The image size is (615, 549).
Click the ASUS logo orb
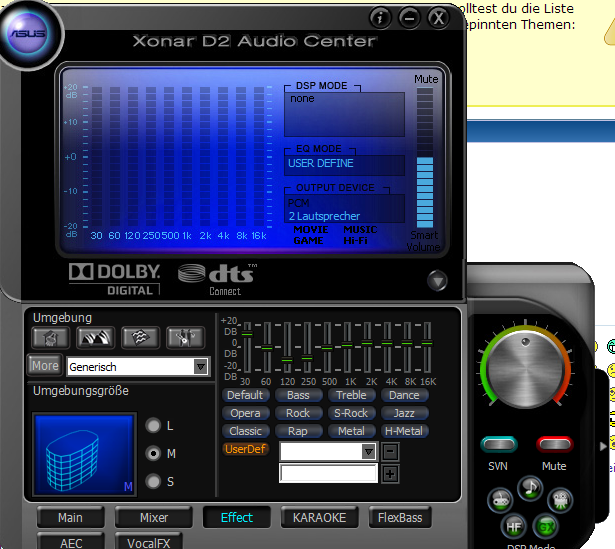(x=28, y=33)
